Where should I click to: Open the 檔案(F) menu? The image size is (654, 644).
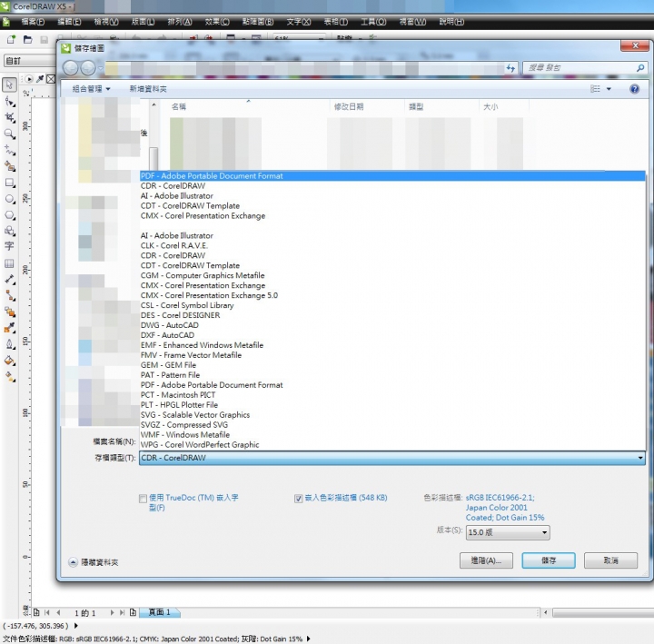[x=33, y=22]
